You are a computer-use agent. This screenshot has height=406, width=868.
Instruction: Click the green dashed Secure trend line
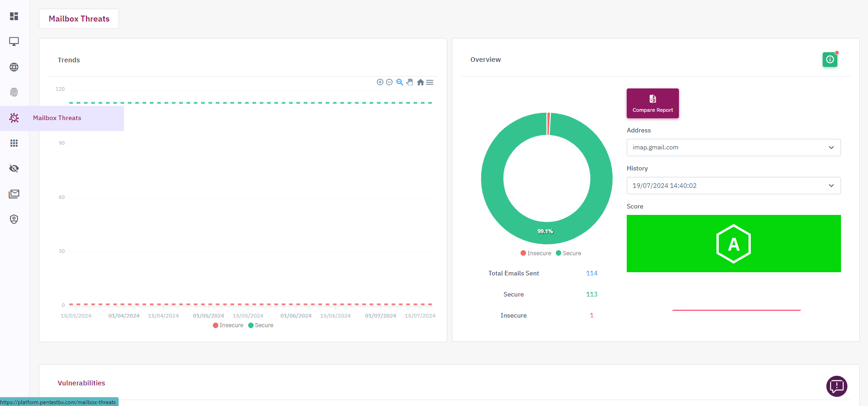pos(251,103)
